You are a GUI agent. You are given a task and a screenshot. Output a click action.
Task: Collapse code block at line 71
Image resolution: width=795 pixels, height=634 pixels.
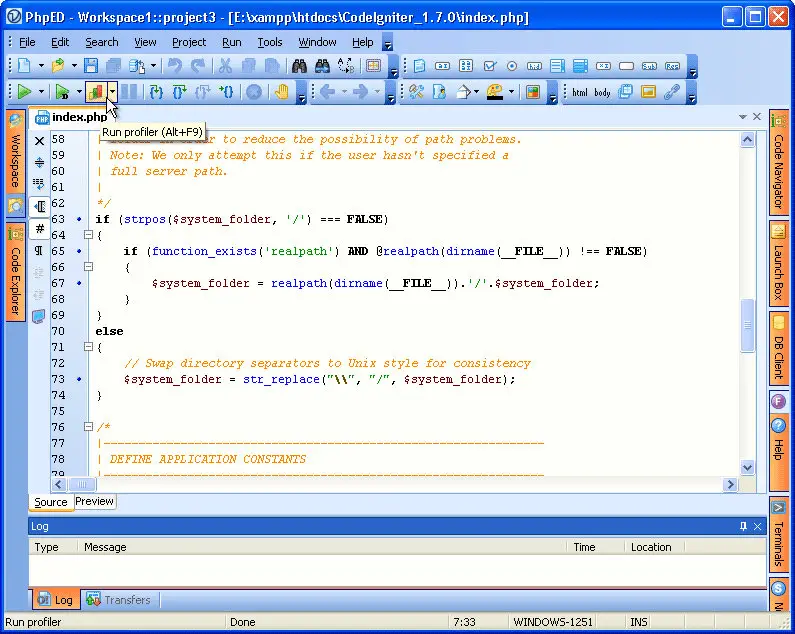click(88, 347)
